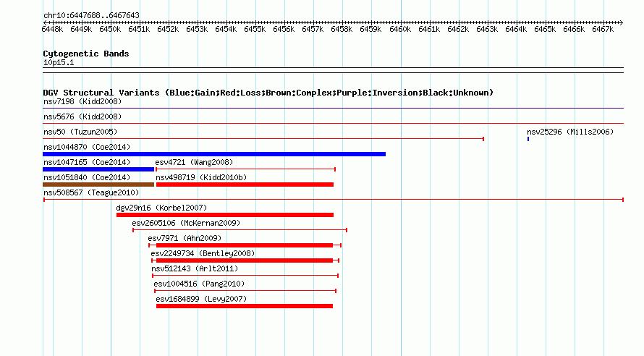Click the red esv7971 loss bar
The image size is (644, 356).
tap(245, 245)
